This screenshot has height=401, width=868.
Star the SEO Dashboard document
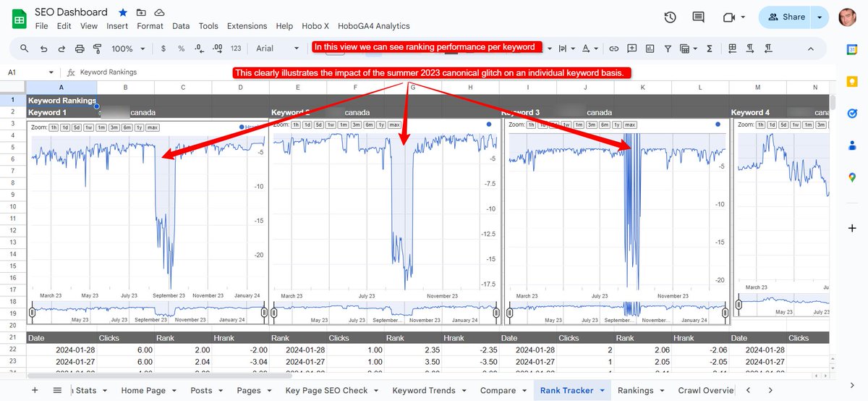tap(123, 12)
